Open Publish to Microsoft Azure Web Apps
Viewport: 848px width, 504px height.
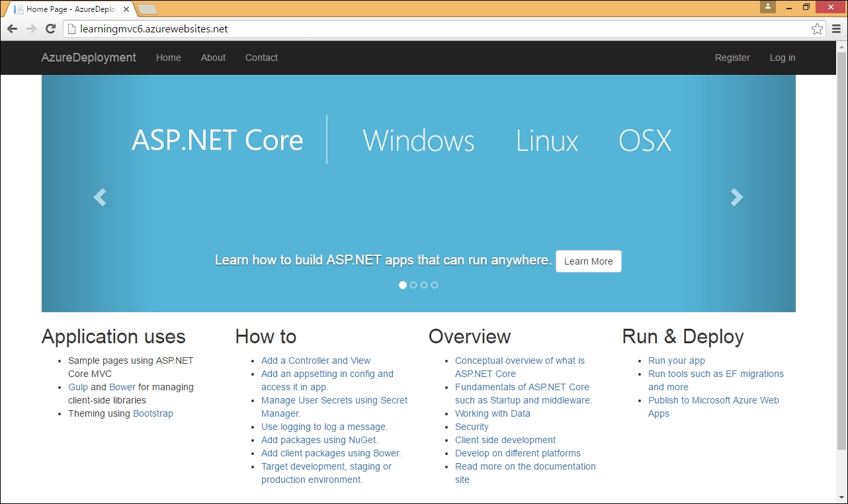pyautogui.click(x=714, y=407)
